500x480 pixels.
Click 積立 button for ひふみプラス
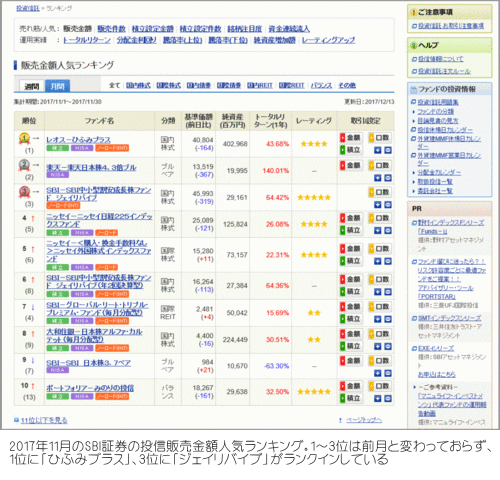click(351, 150)
